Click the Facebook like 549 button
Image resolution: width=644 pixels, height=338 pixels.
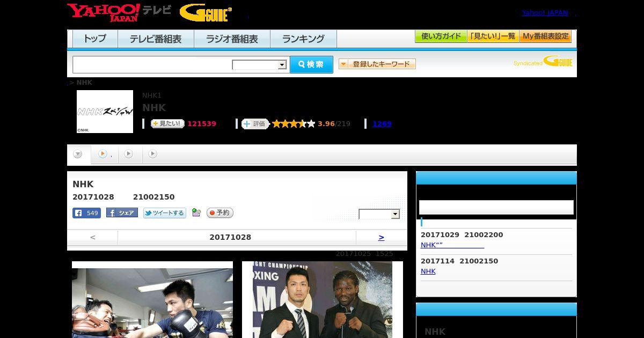tap(86, 213)
